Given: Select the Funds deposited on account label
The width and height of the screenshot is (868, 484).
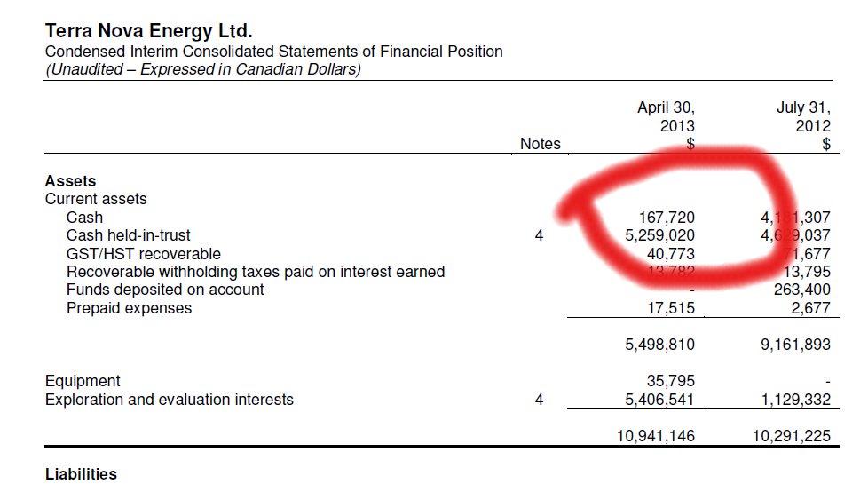Looking at the screenshot, I should [x=165, y=290].
